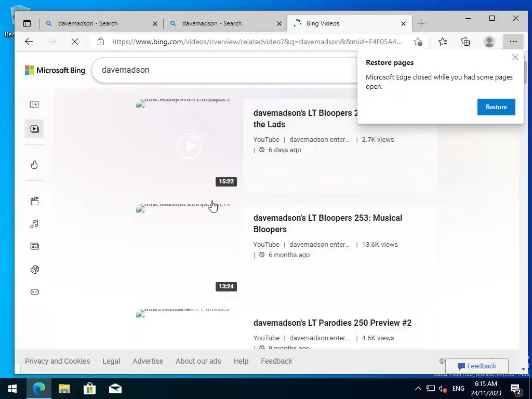Open Mail app in taskbar
Image resolution: width=532 pixels, height=399 pixels.
pyautogui.click(x=115, y=389)
